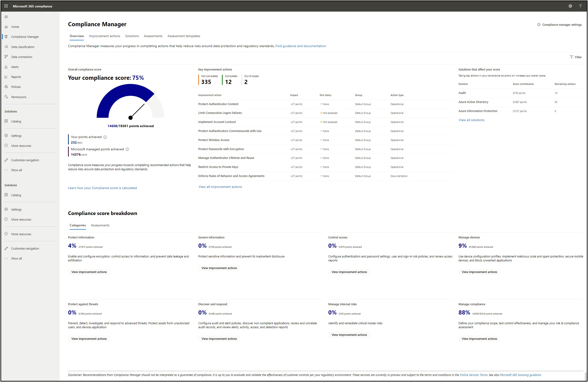This screenshot has height=382, width=588.
Task: Open Find guidance and documentation link
Action: pyautogui.click(x=301, y=46)
